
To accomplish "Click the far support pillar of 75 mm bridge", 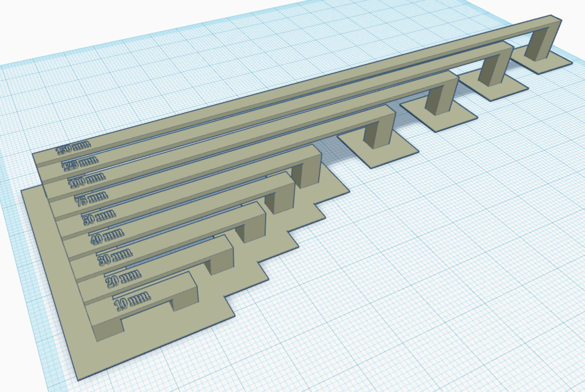I will coord(380,133).
